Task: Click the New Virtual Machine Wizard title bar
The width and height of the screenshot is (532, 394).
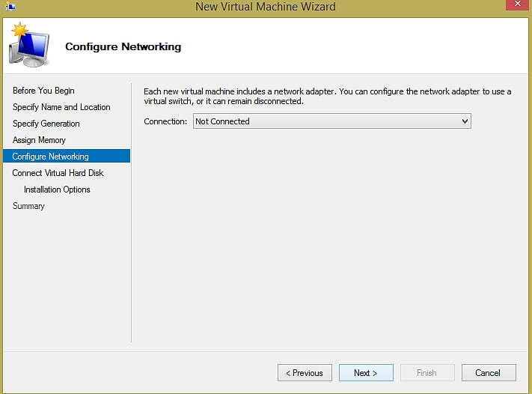Action: pyautogui.click(x=265, y=7)
